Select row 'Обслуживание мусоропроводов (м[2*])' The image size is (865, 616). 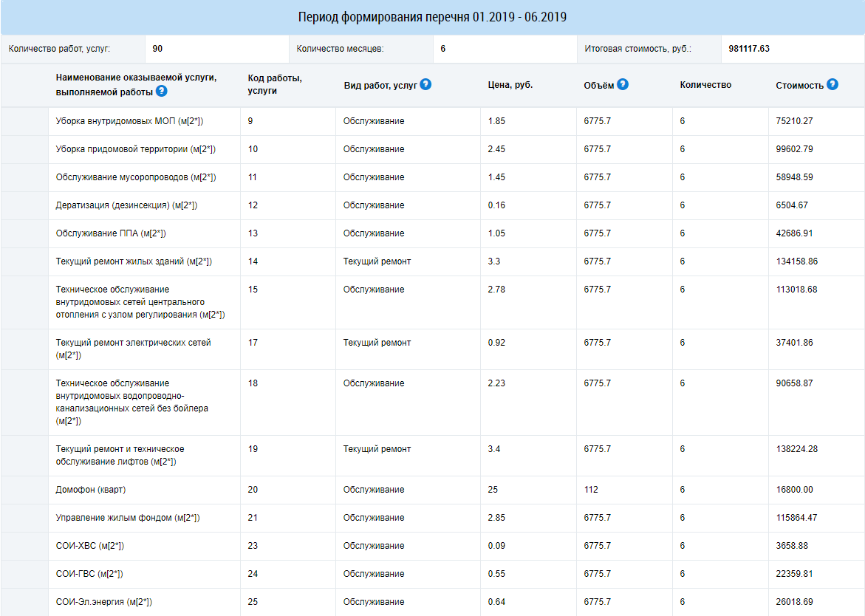pos(433,177)
